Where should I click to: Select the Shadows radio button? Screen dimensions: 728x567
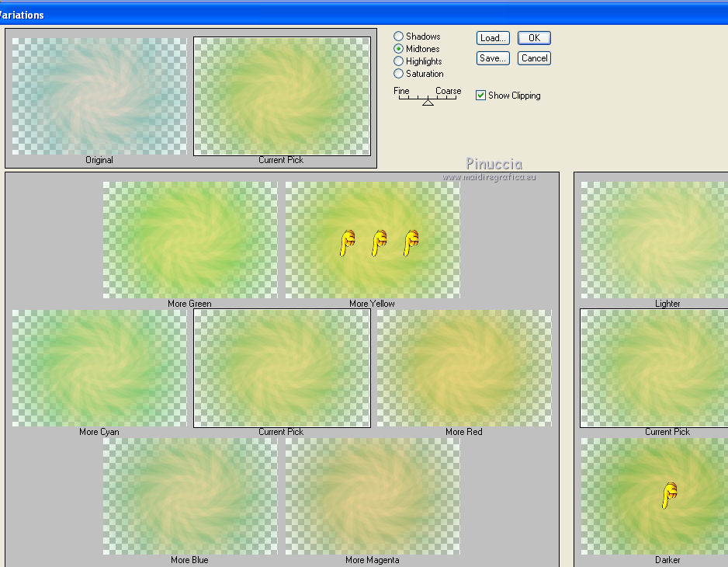coord(398,37)
